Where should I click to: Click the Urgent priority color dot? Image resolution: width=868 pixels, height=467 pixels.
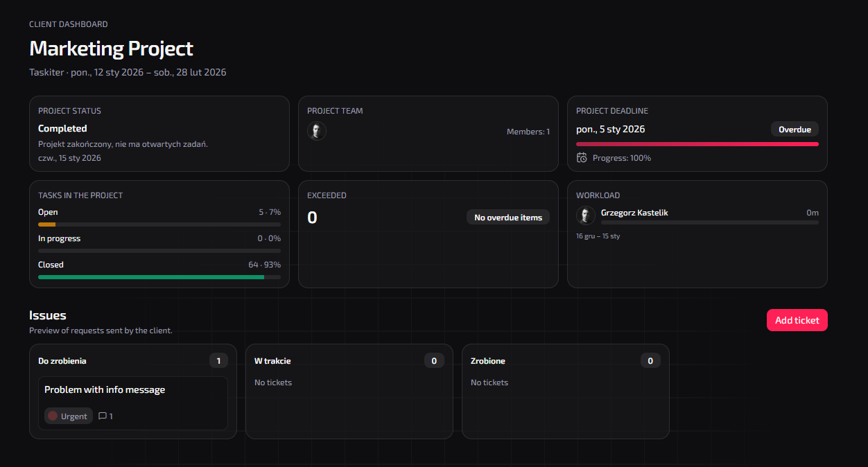tap(54, 416)
